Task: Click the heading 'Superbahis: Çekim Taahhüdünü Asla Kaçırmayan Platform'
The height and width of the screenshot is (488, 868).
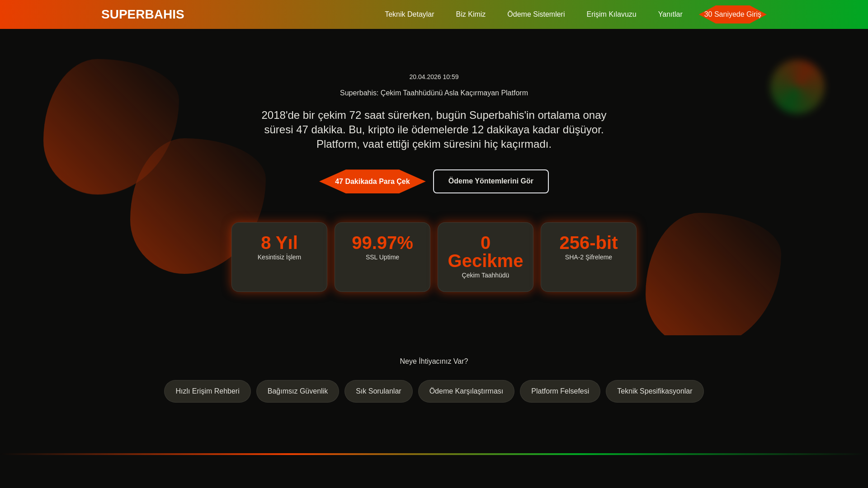Action: click(x=434, y=93)
